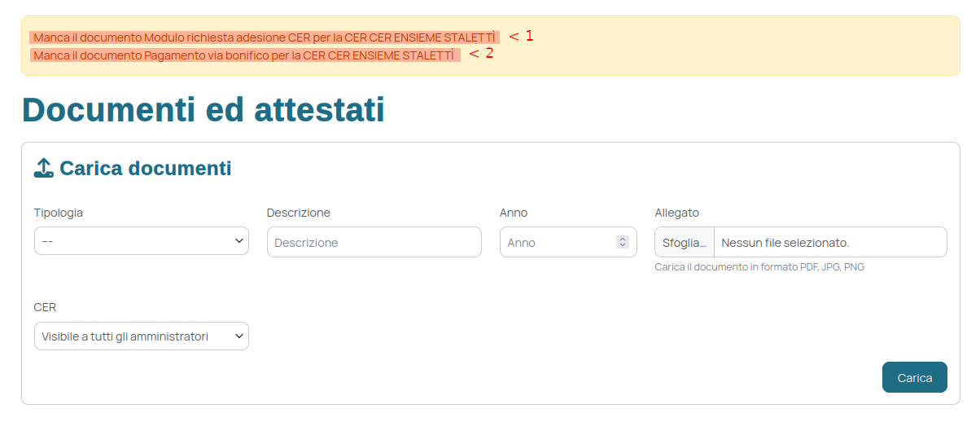Click the Anno field label
The height and width of the screenshot is (422, 980).
click(x=514, y=213)
